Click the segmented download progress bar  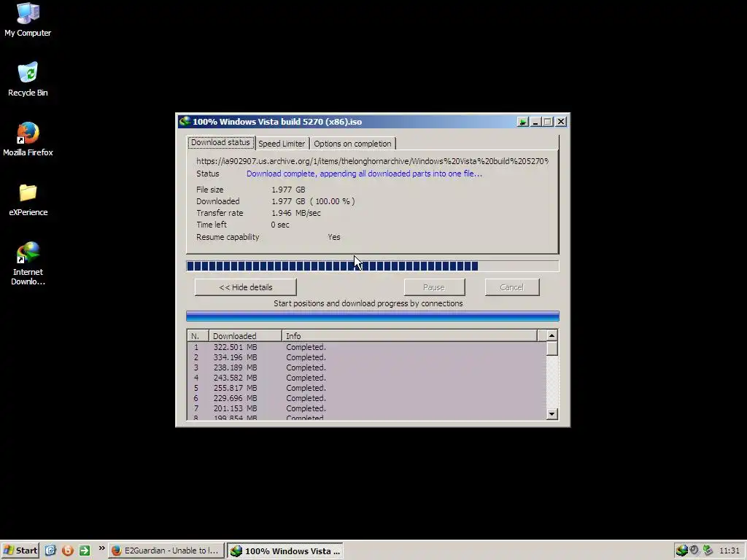373,265
